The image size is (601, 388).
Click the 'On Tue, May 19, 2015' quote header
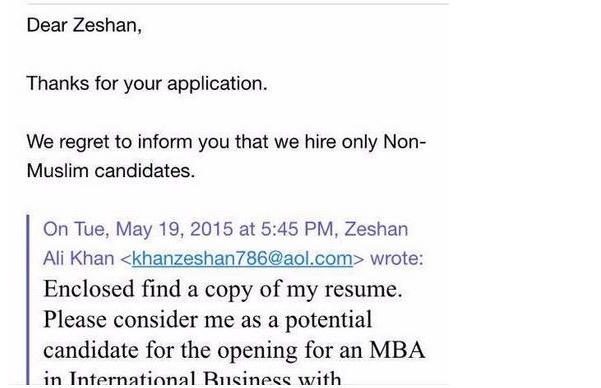138,229
